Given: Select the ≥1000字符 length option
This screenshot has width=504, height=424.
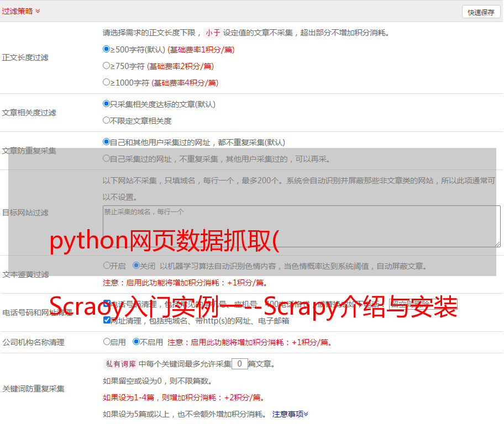Looking at the screenshot, I should pos(106,82).
